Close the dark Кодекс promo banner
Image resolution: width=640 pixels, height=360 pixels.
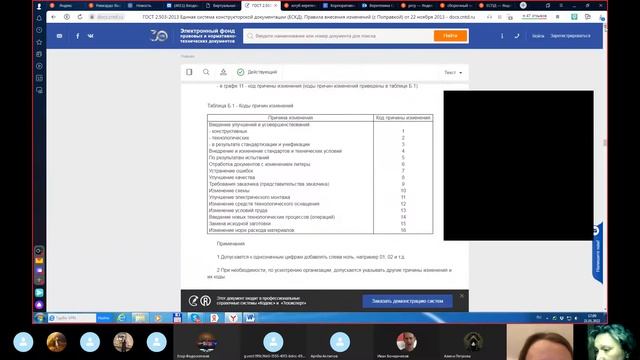pyautogui.click(x=462, y=296)
